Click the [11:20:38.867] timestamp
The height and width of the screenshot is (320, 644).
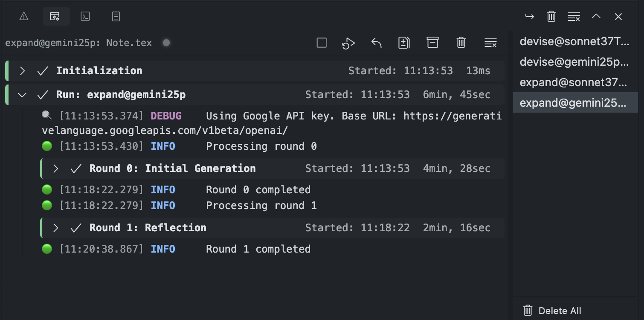click(102, 249)
